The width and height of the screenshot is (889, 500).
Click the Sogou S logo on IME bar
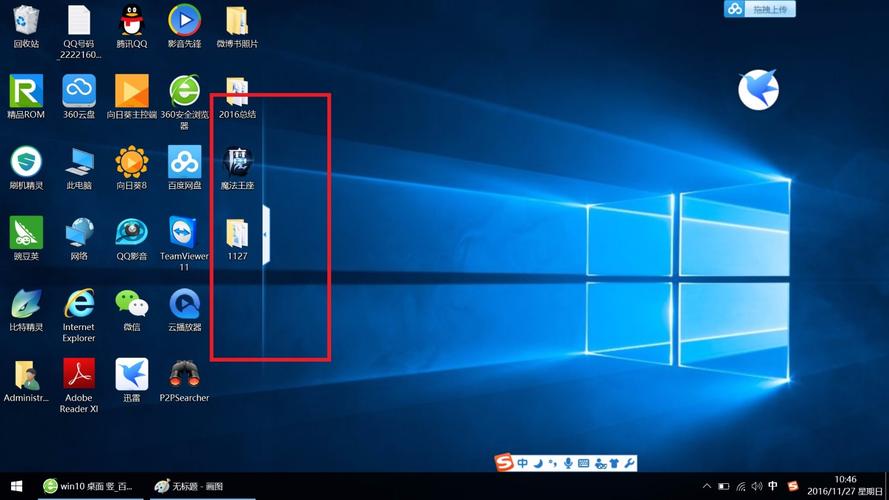coord(503,463)
